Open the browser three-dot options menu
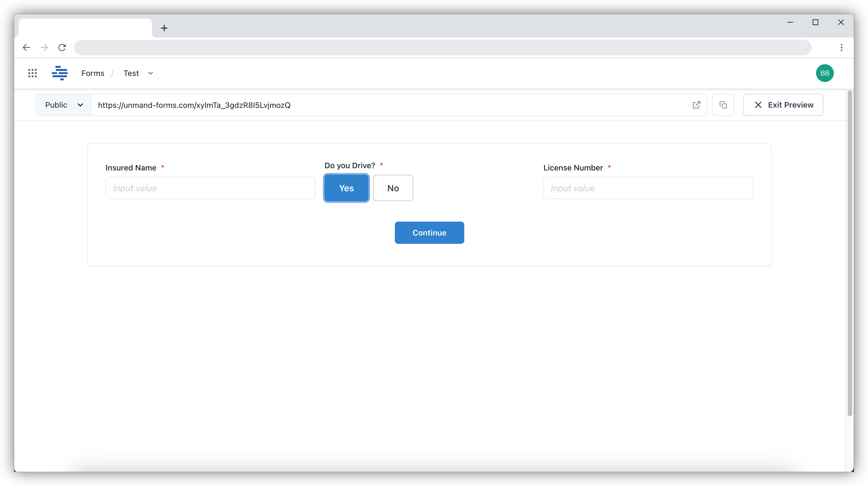Image resolution: width=868 pixels, height=486 pixels. tap(841, 48)
